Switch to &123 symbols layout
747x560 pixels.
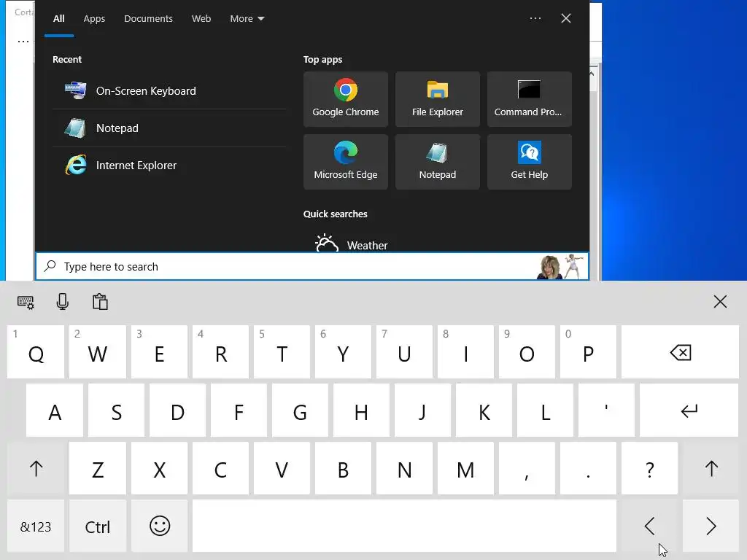coord(36,526)
